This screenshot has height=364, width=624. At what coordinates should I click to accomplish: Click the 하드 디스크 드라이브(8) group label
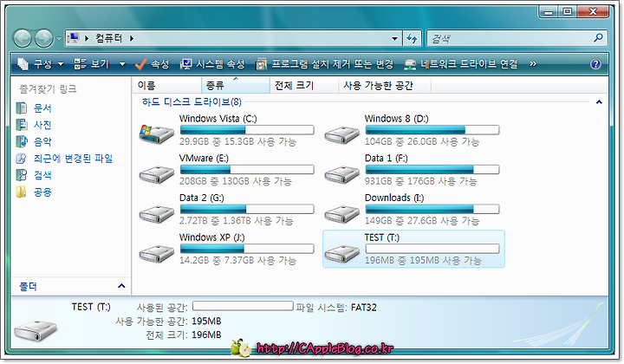pyautogui.click(x=192, y=102)
